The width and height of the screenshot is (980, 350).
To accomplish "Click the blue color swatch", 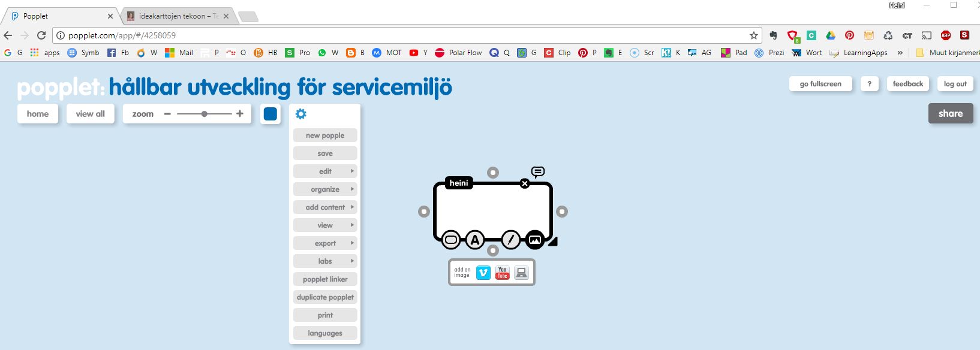I will point(270,114).
